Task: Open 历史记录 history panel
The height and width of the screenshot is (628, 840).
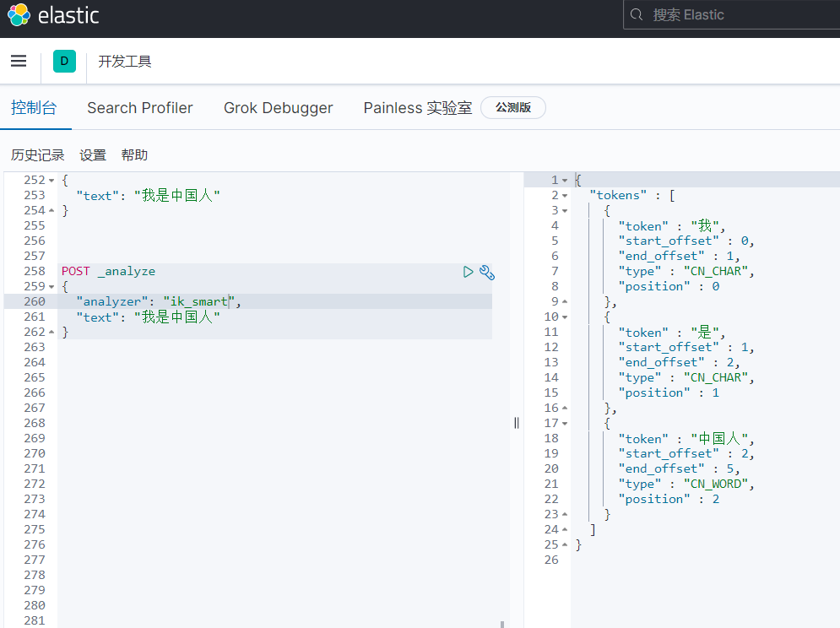Action: [x=37, y=155]
